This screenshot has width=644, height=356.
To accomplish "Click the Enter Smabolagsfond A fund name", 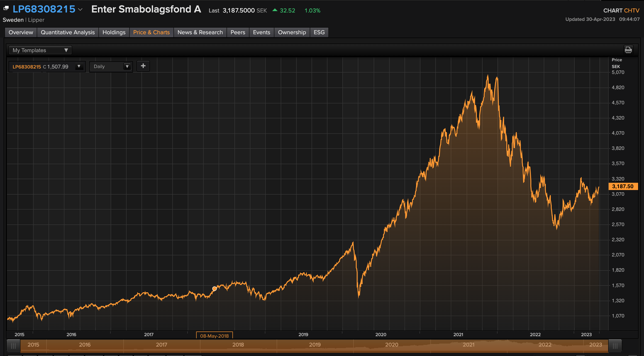I will click(146, 10).
